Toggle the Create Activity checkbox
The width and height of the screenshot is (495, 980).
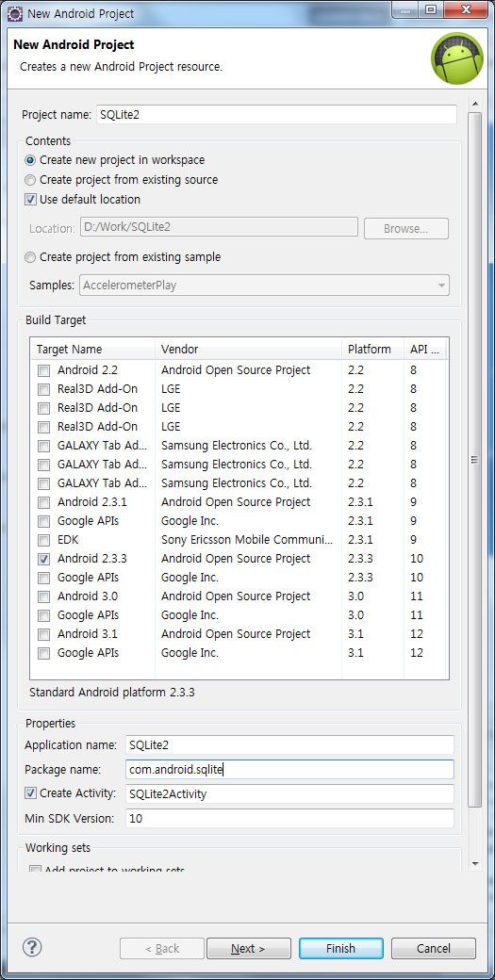click(x=30, y=793)
